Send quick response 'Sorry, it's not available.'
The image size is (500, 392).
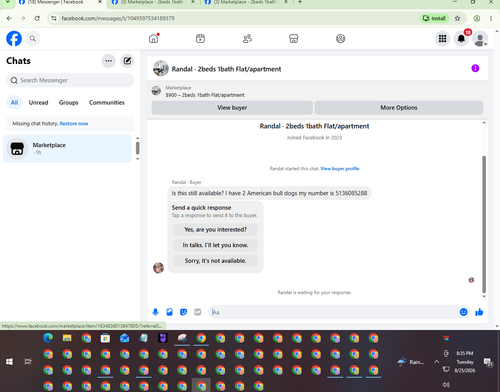click(215, 261)
